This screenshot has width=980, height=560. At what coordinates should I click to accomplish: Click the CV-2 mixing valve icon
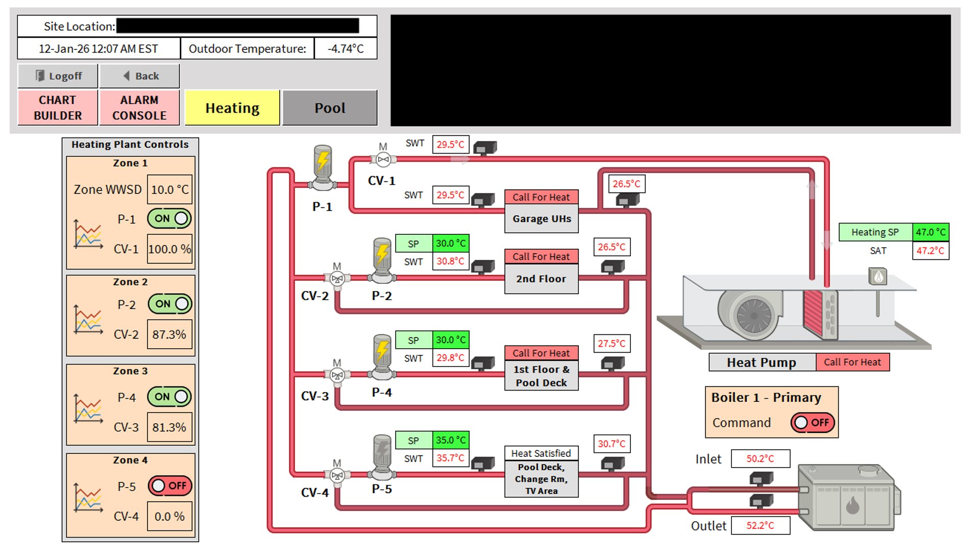[337, 278]
